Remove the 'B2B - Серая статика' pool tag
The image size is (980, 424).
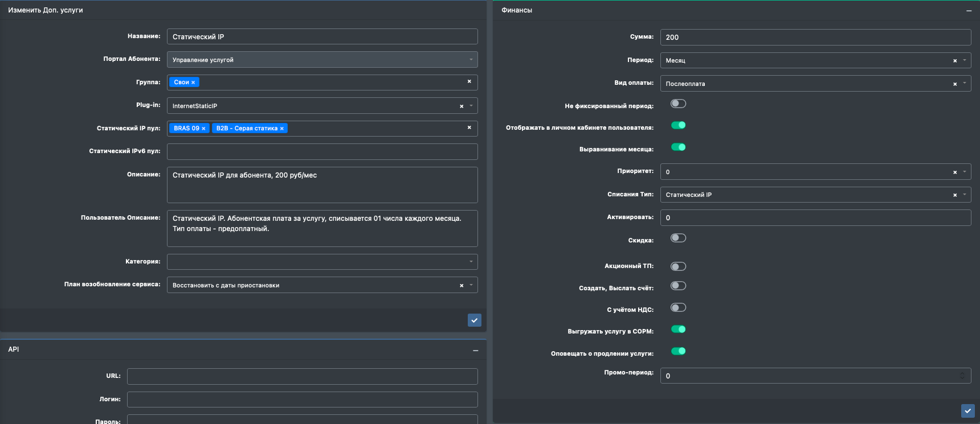click(281, 129)
